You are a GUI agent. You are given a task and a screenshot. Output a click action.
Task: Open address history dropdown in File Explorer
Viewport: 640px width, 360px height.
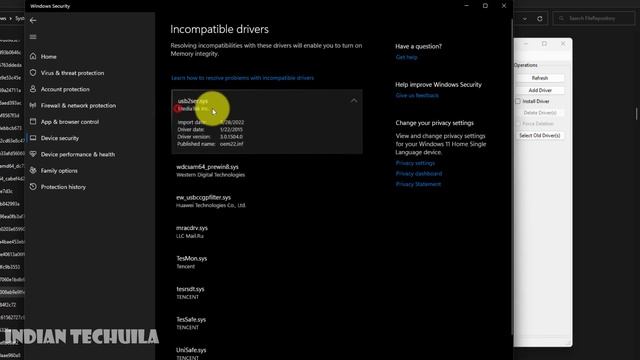point(525,18)
